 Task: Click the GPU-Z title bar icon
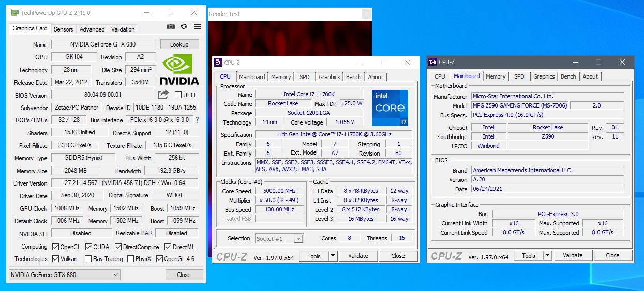pyautogui.click(x=15, y=12)
